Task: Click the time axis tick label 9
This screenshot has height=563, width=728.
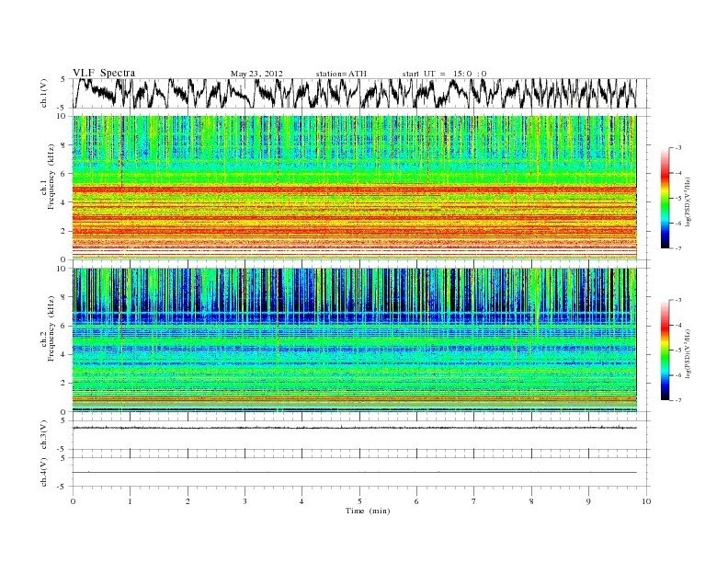Action: coord(588,501)
